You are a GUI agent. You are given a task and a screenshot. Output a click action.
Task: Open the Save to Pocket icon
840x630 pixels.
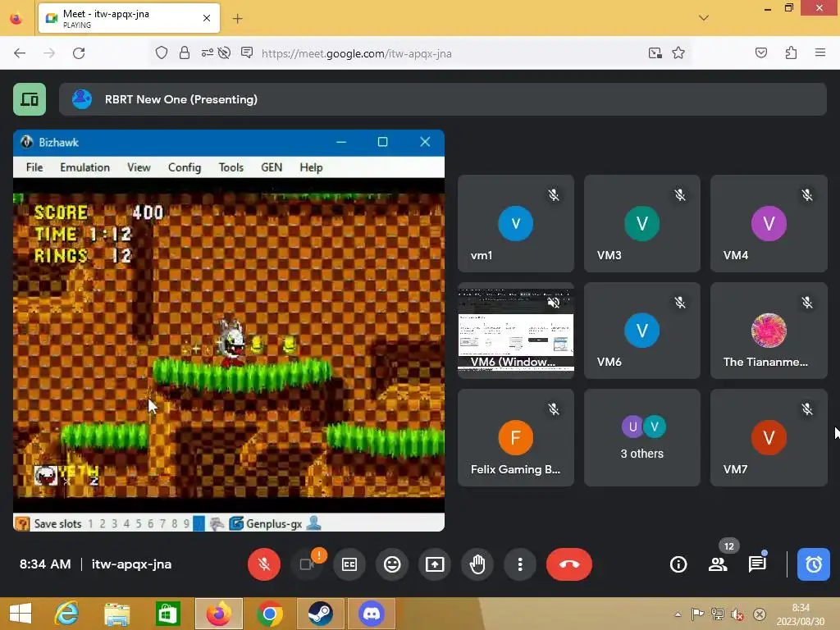coord(760,52)
